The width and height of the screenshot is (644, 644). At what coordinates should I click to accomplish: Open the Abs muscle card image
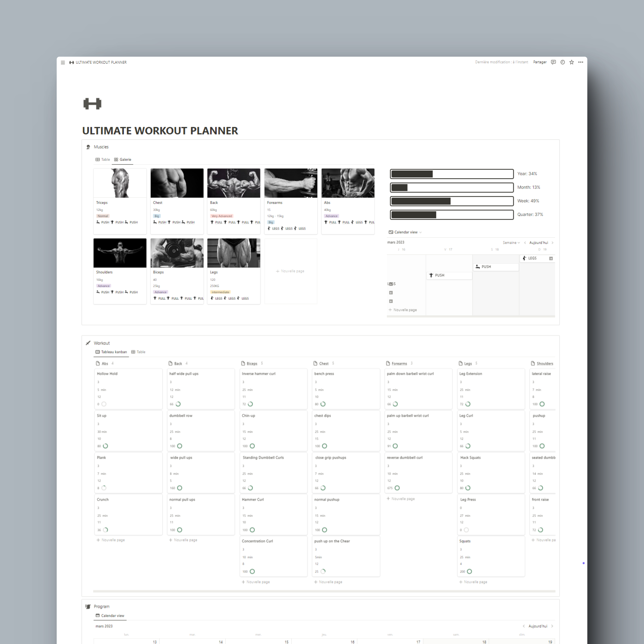(348, 183)
